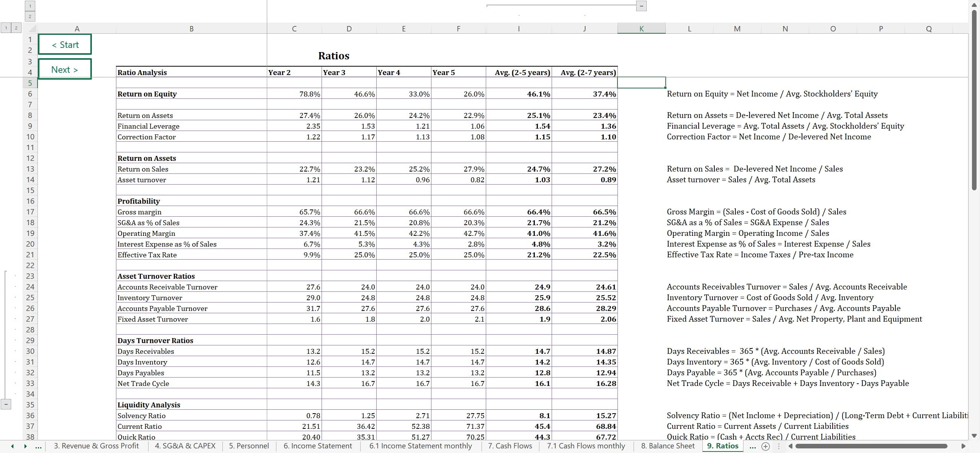The height and width of the screenshot is (453, 980).
Task: Click horizontal scrollbar left arrow
Action: coord(791,446)
